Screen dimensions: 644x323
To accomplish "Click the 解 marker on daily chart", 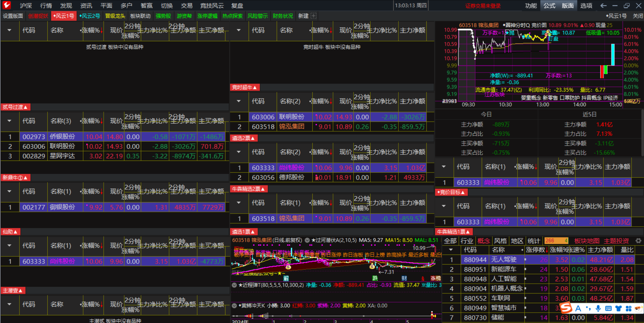I will pos(286,278).
